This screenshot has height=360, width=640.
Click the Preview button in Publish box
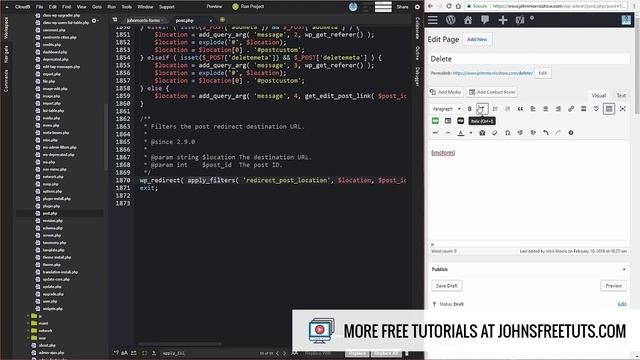coord(613,286)
